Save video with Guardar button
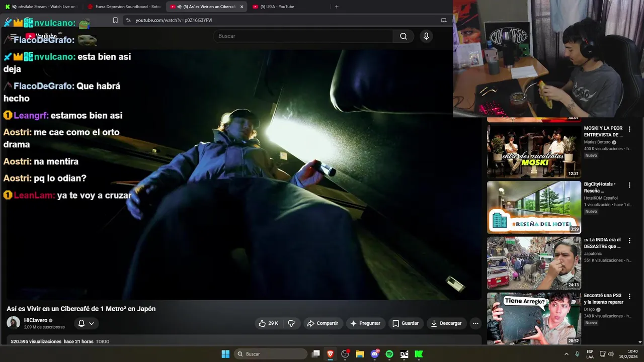 [x=406, y=323]
